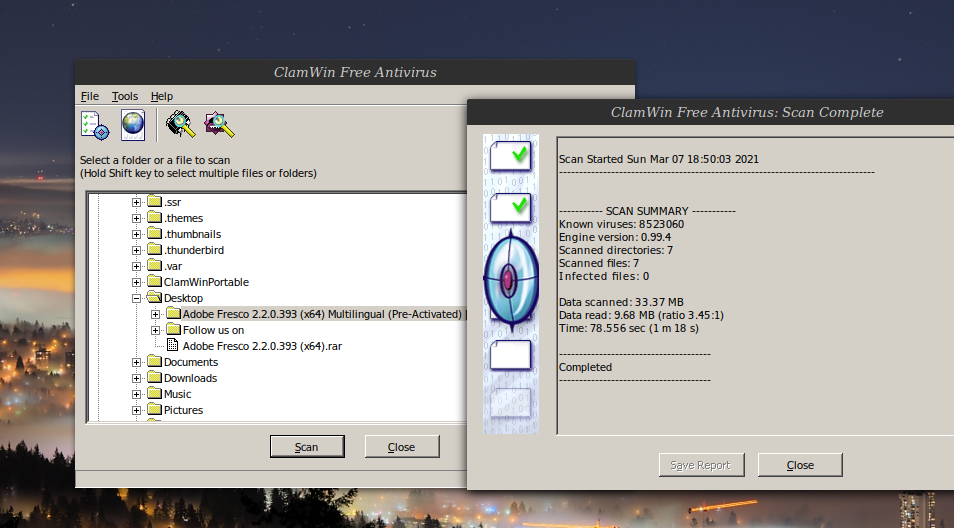This screenshot has width=954, height=528.
Task: Open the File menu
Action: 89,96
